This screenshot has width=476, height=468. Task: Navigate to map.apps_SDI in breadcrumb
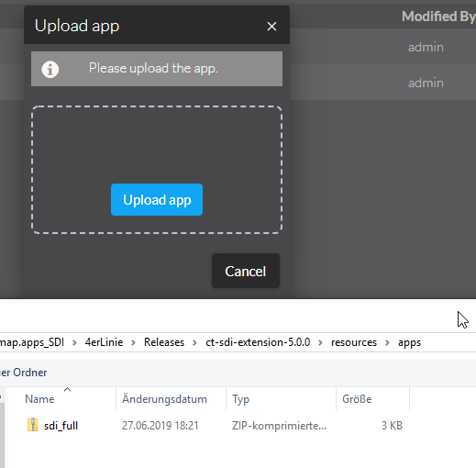point(32,342)
